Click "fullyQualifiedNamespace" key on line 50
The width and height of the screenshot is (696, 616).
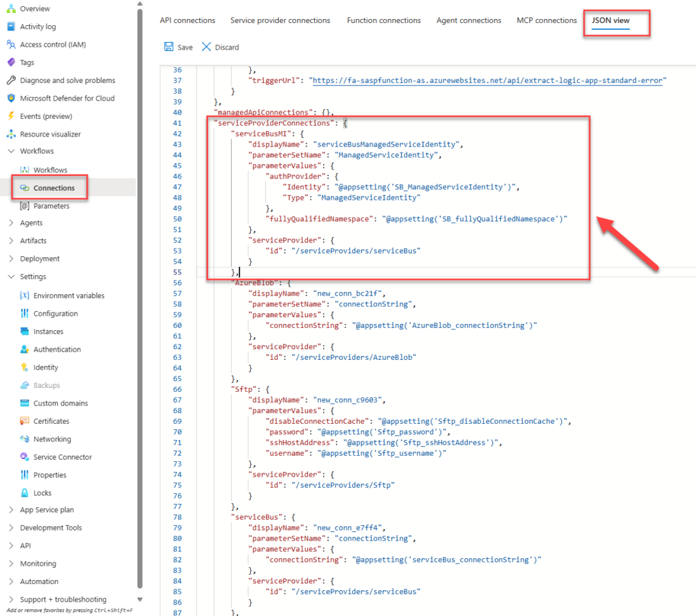[319, 219]
